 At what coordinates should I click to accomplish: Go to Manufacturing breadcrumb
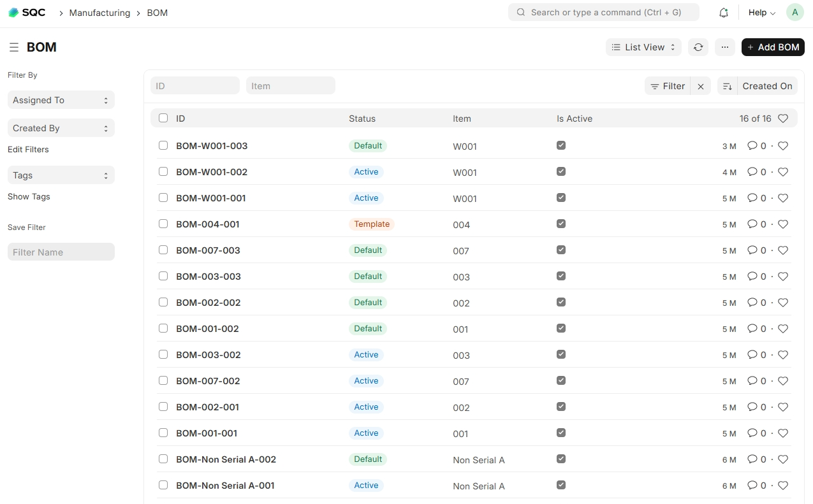tap(99, 13)
